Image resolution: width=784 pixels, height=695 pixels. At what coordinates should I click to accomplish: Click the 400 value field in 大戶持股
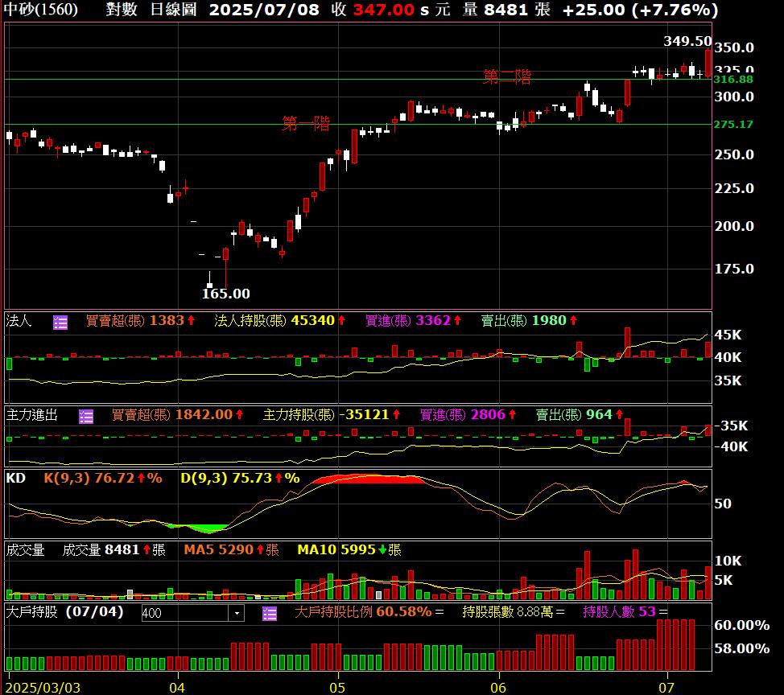(185, 613)
